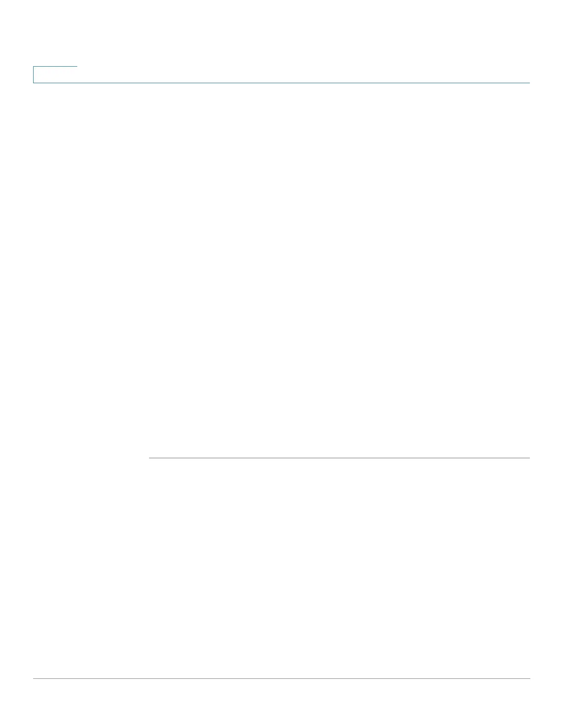The width and height of the screenshot is (563, 728).
Task: Click the gray mid-page divider line
Action: coord(339,458)
